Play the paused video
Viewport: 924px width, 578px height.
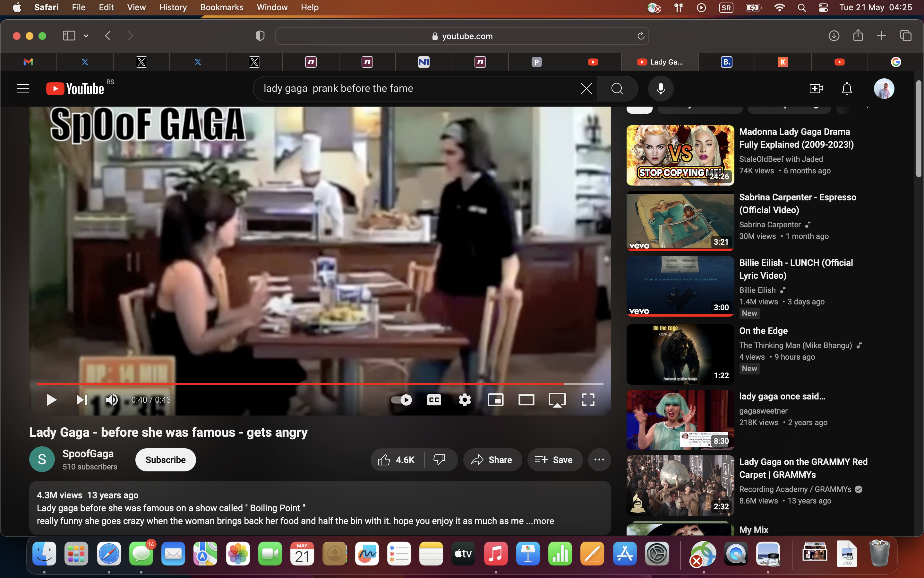click(x=51, y=400)
